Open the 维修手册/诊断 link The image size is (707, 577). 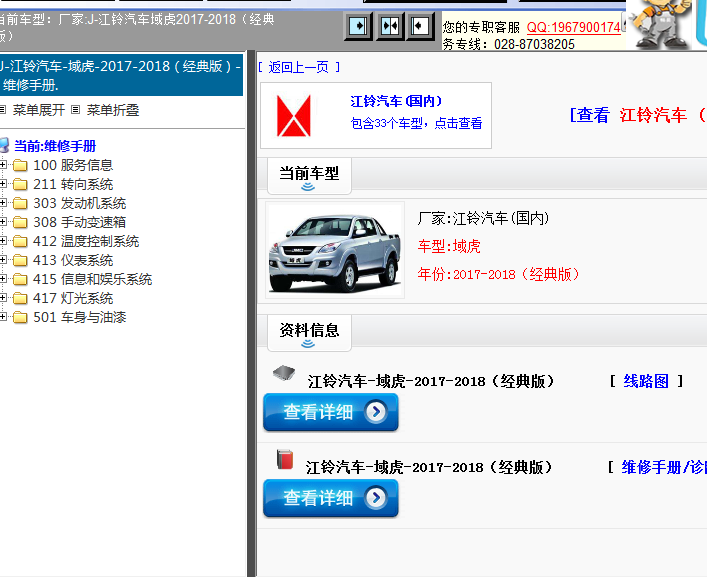(664, 467)
